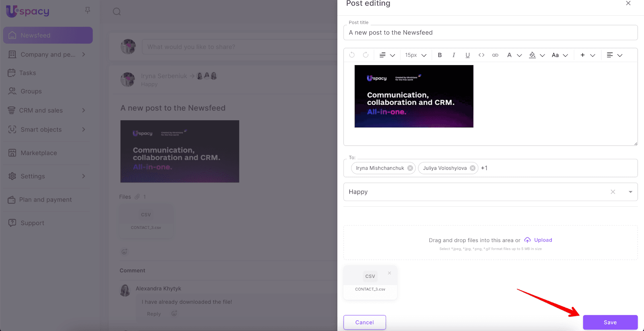Redo the last undone edit

[365, 55]
